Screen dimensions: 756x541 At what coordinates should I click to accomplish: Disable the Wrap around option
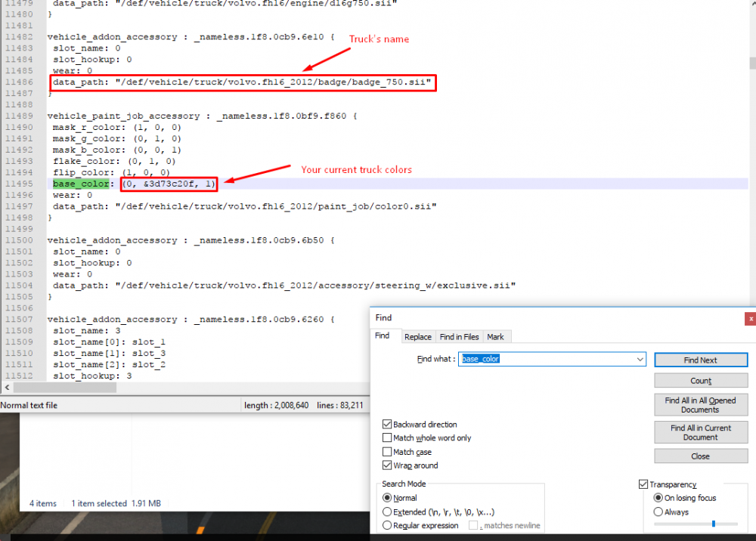pyautogui.click(x=388, y=465)
